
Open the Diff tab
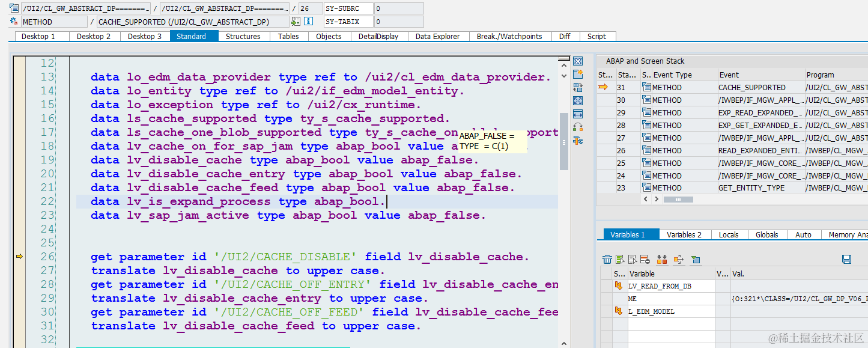(565, 37)
